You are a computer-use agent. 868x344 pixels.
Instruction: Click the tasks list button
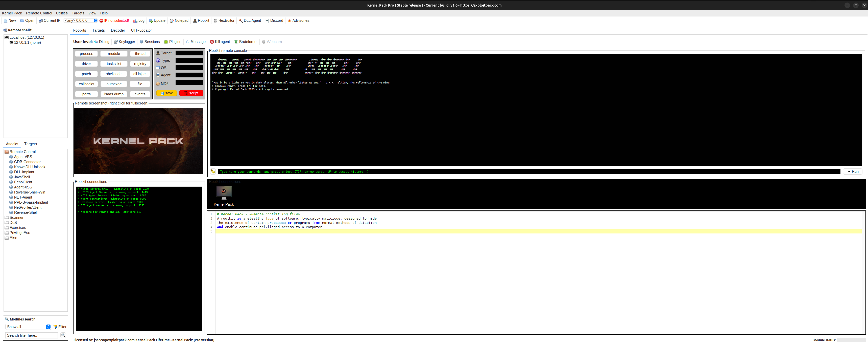point(114,64)
